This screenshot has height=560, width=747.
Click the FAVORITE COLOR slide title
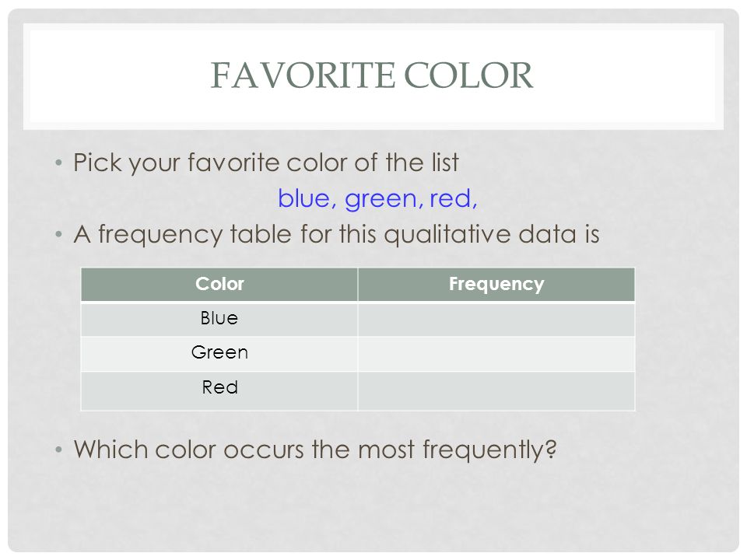372,75
